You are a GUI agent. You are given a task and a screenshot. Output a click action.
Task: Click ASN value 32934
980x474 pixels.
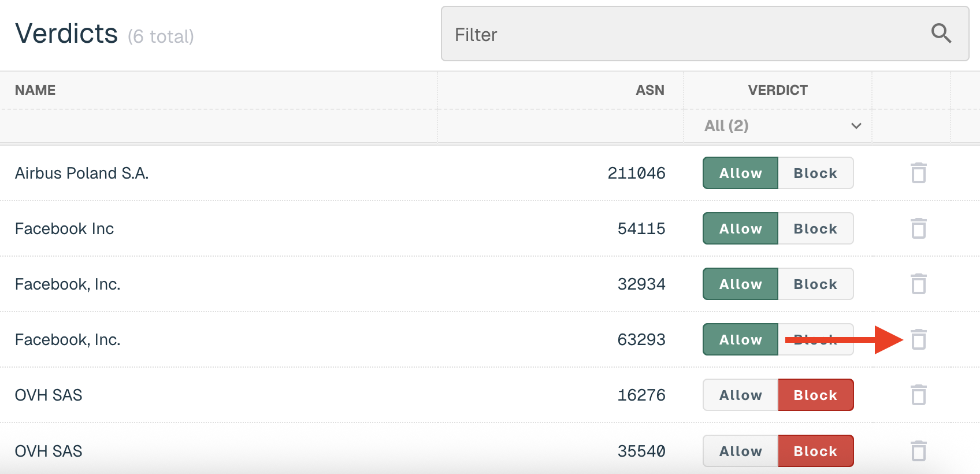point(641,284)
